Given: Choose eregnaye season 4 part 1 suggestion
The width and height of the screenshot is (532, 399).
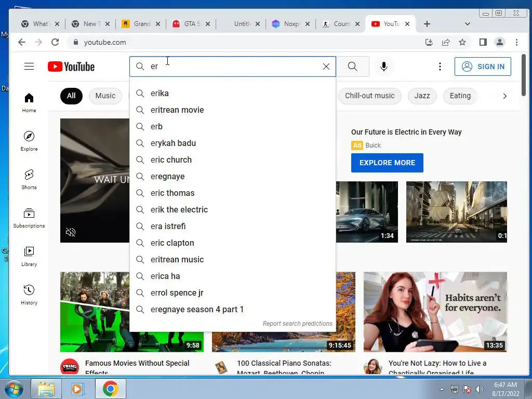Looking at the screenshot, I should (x=233, y=310).
